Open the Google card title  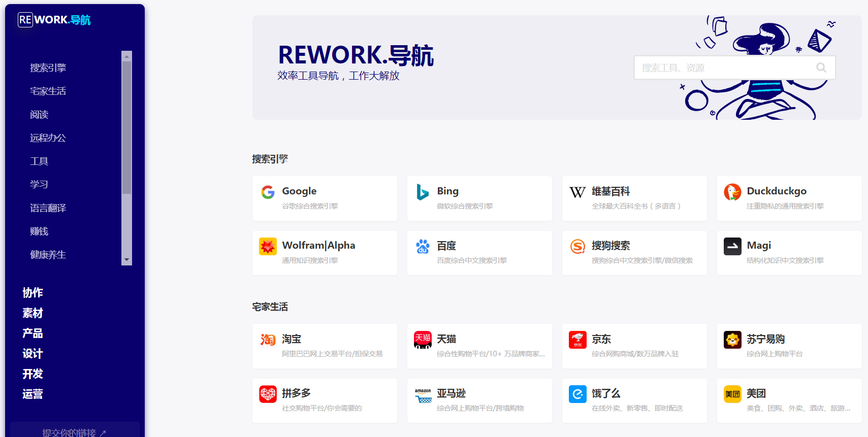(x=299, y=191)
